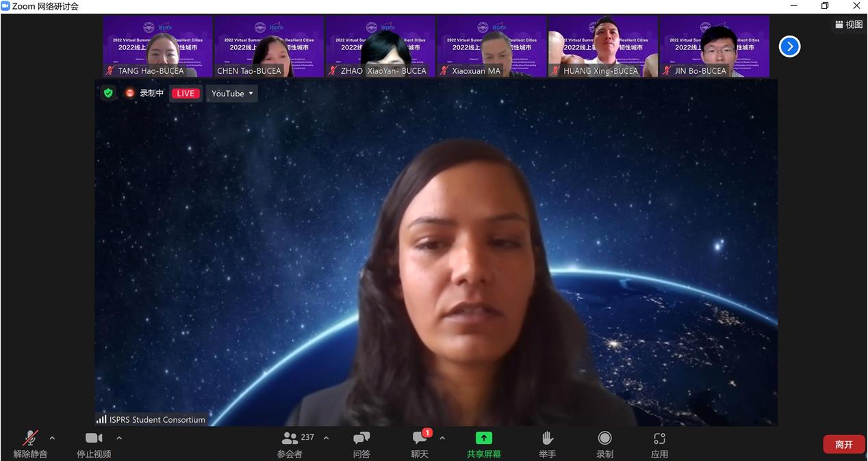Image resolution: width=868 pixels, height=461 pixels.
Task: Raise hand using 举手 icon
Action: tap(547, 443)
